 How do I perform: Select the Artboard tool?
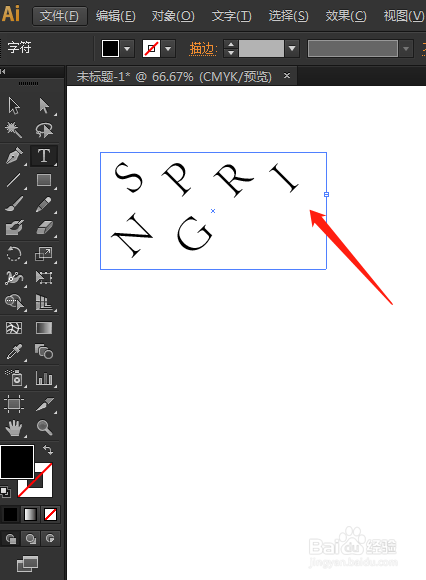point(14,404)
